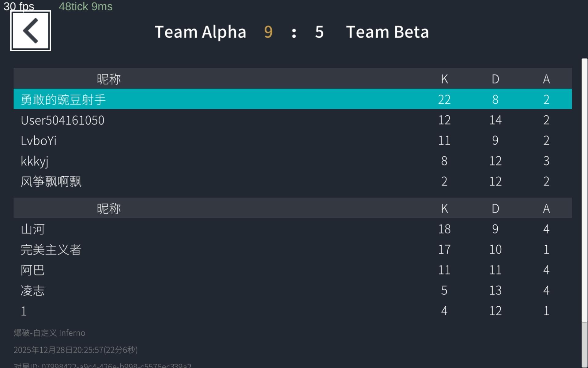Click second table's 昵称 column header
The width and height of the screenshot is (588, 368).
[109, 209]
